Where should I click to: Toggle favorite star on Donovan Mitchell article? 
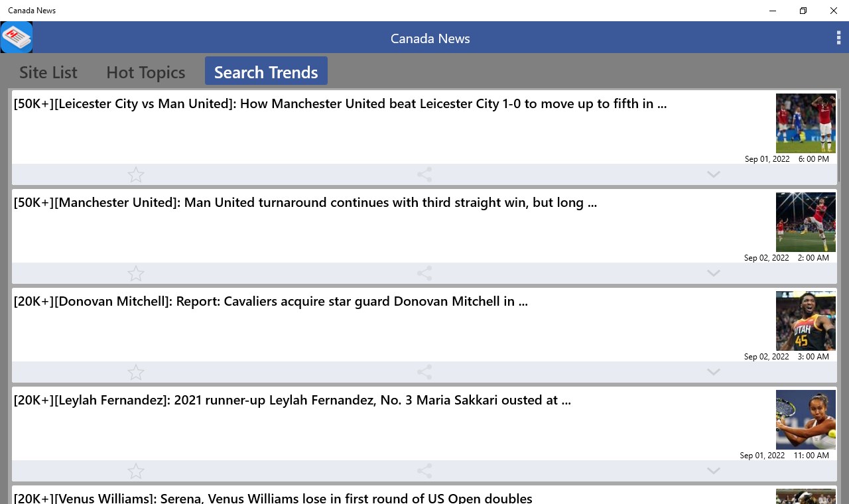[136, 372]
